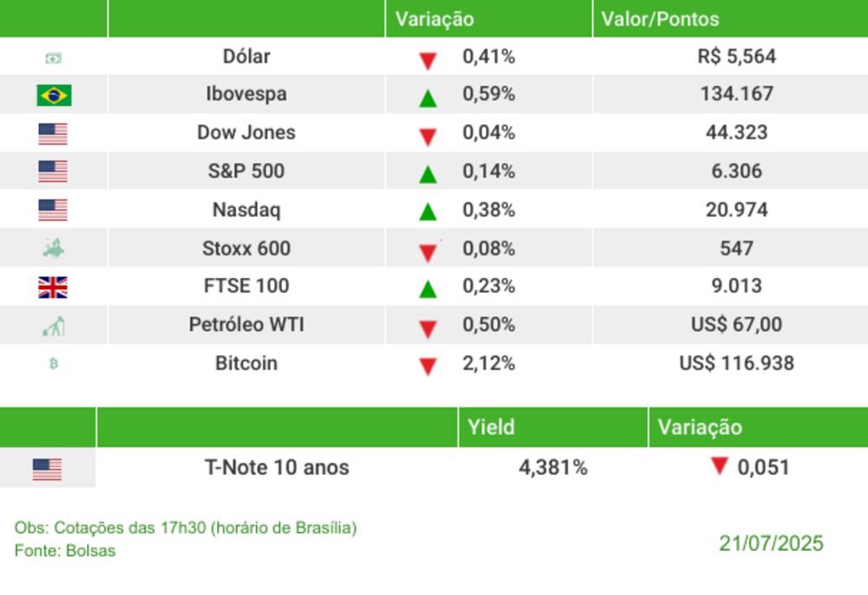Click the oil pump icon for Petróleo WTI
Viewport: 868px width, 595px height.
tap(54, 327)
